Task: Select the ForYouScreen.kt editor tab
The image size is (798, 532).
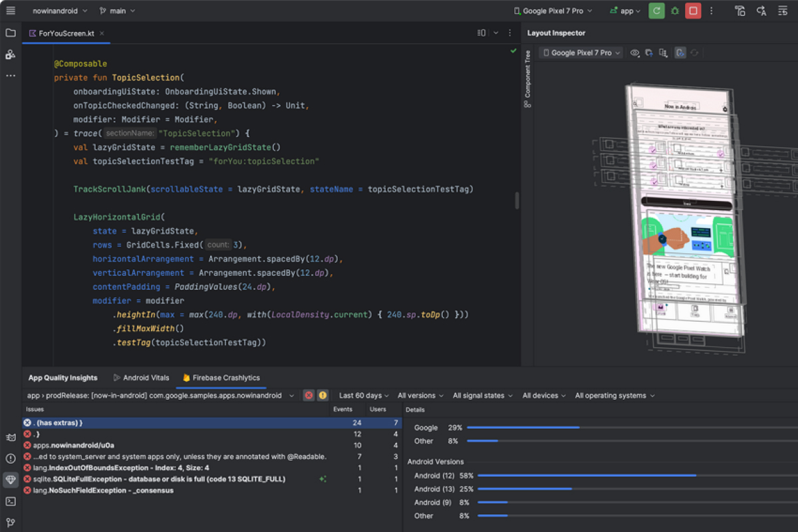Action: click(65, 33)
